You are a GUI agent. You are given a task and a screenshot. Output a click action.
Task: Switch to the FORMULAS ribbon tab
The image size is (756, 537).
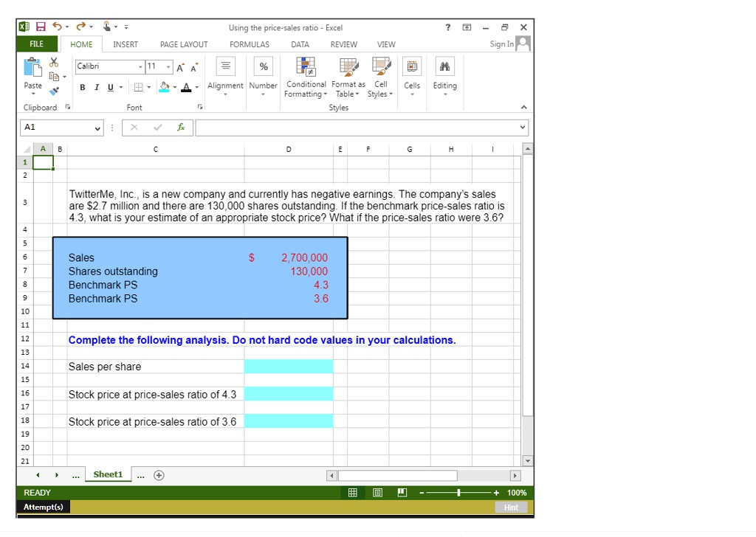[x=249, y=44]
